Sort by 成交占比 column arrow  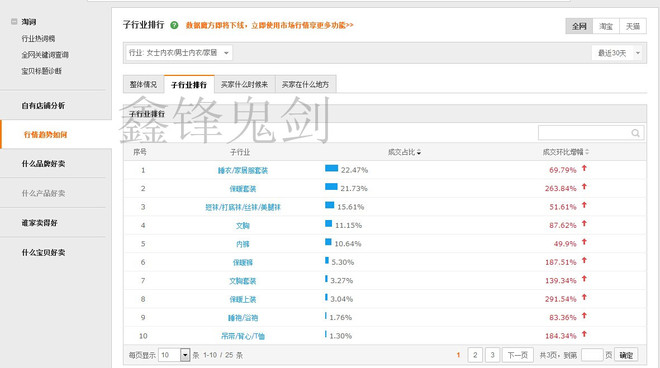(x=419, y=152)
